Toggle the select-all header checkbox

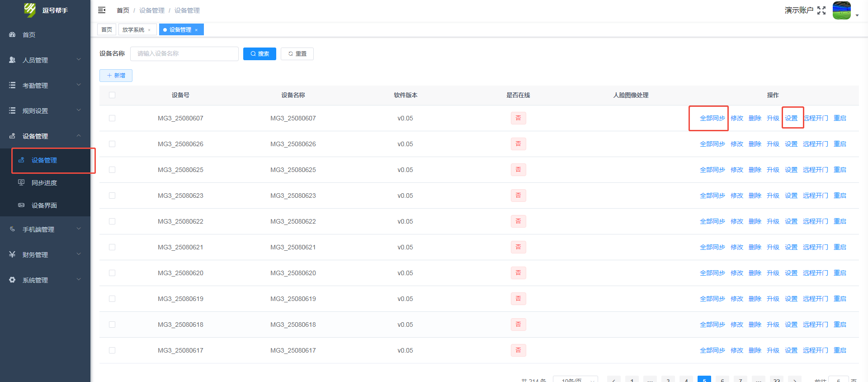tap(112, 95)
